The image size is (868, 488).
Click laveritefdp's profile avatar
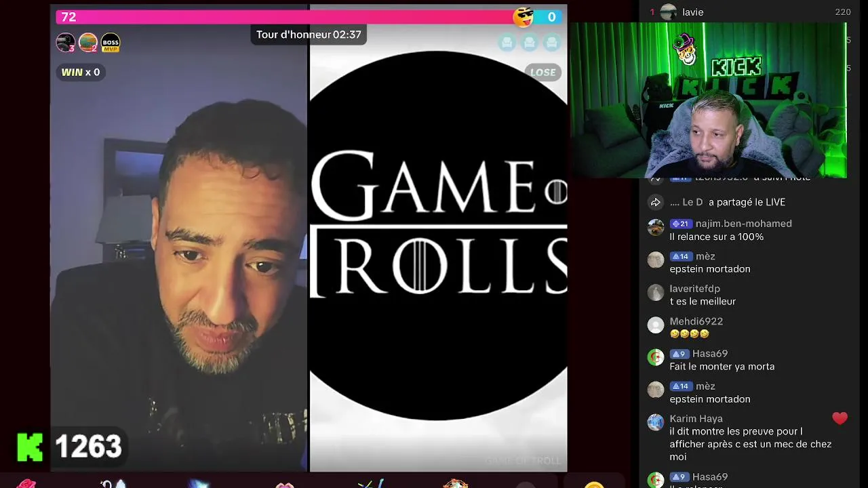pos(656,293)
